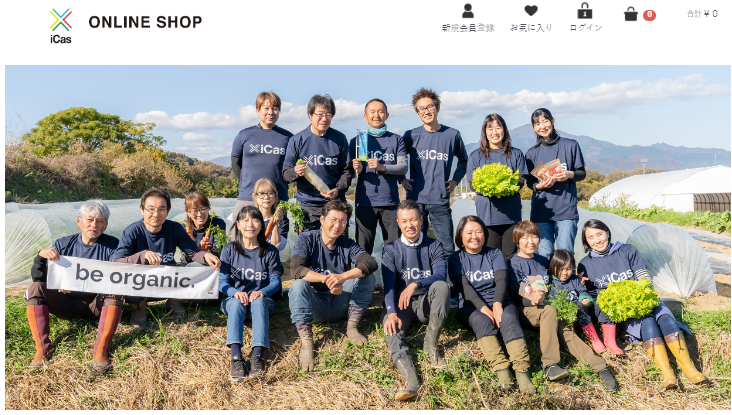Click the large green tree in banner

coord(91,131)
